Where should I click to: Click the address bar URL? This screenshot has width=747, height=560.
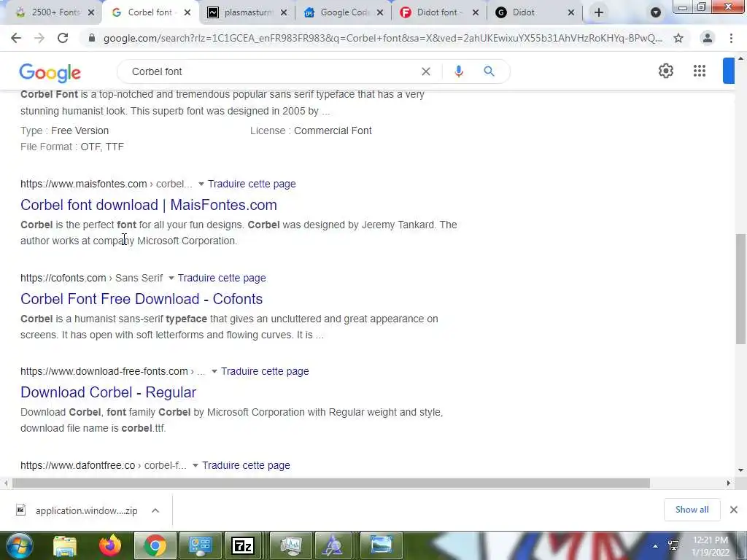(382, 38)
